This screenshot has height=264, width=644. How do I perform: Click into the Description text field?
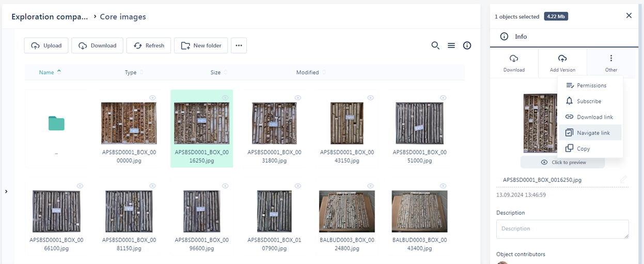point(562,229)
